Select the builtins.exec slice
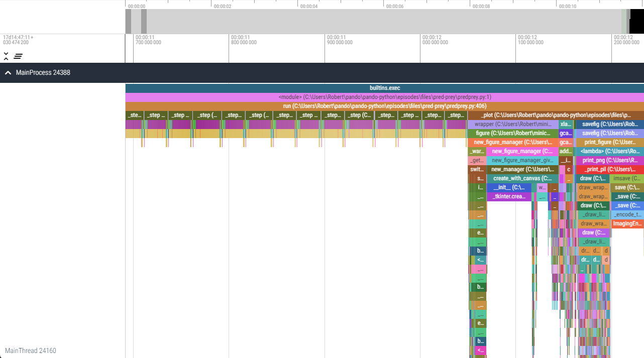 click(384, 88)
